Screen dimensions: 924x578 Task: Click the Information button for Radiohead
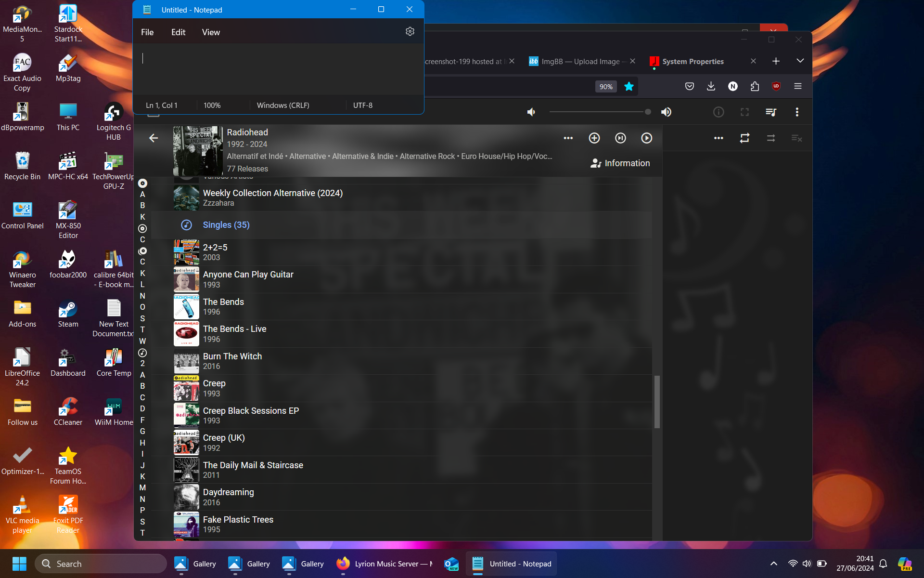[x=620, y=163]
